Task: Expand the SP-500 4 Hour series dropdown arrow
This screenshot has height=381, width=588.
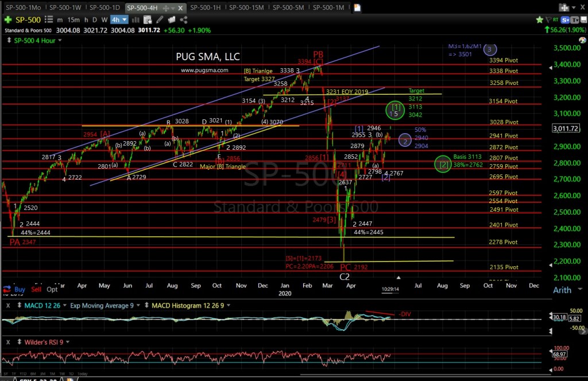Action: 60,40
